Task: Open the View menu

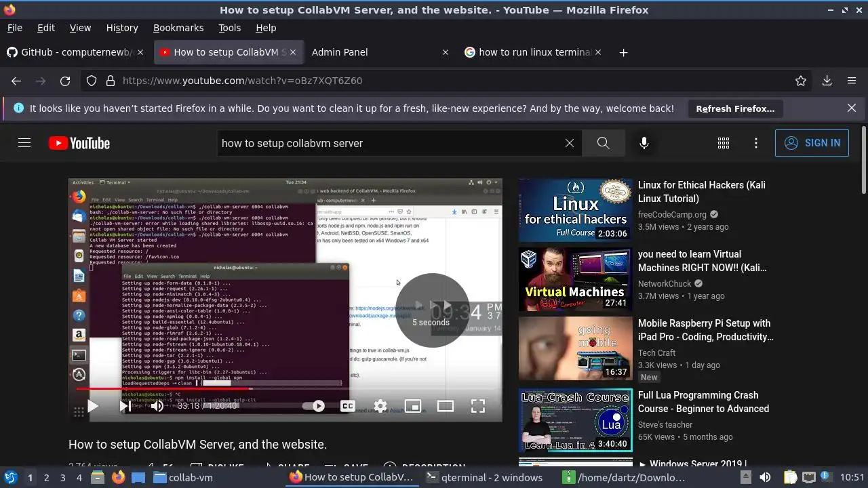Action: 80,28
